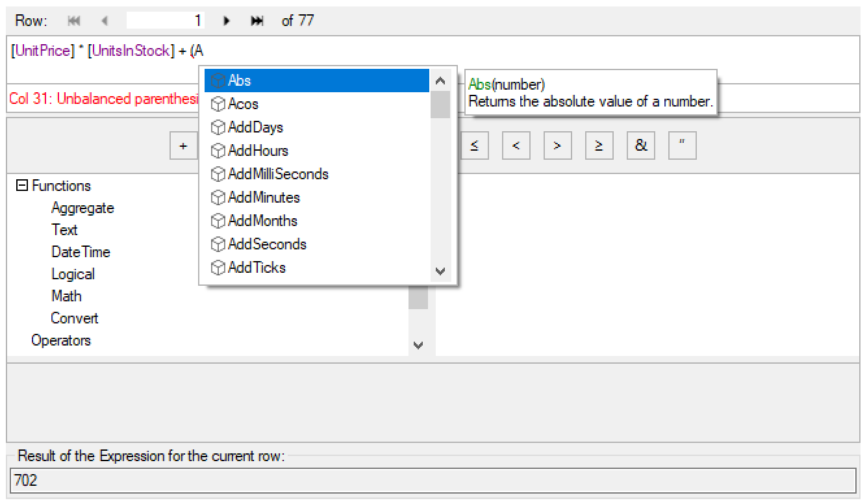Select the Math category in the tree
The image size is (867, 504).
tap(66, 296)
